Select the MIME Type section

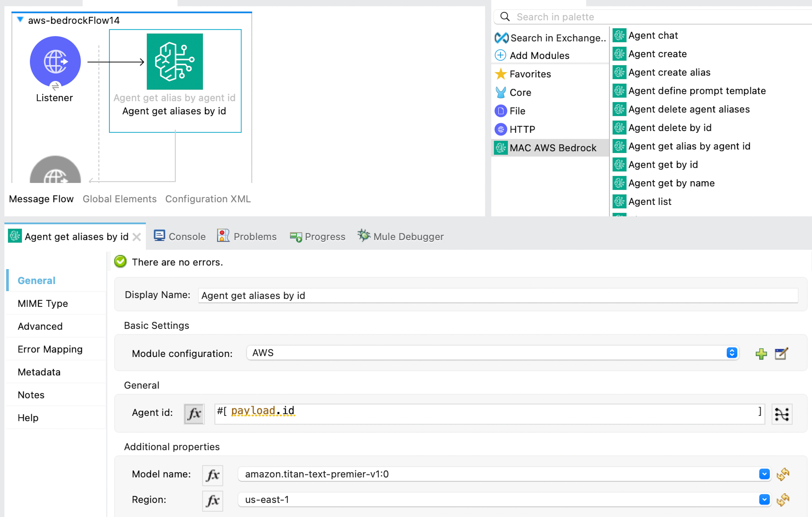coord(43,304)
